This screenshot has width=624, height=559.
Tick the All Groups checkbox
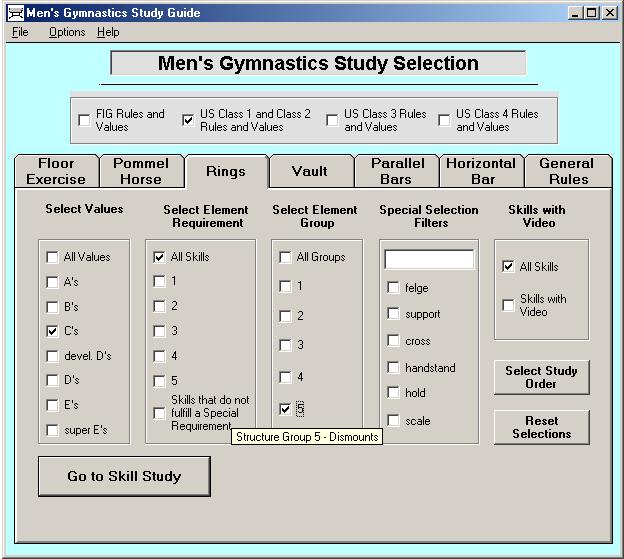coord(285,257)
